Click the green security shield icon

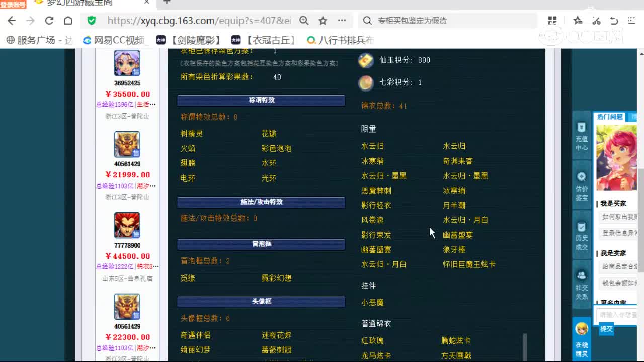[92, 21]
